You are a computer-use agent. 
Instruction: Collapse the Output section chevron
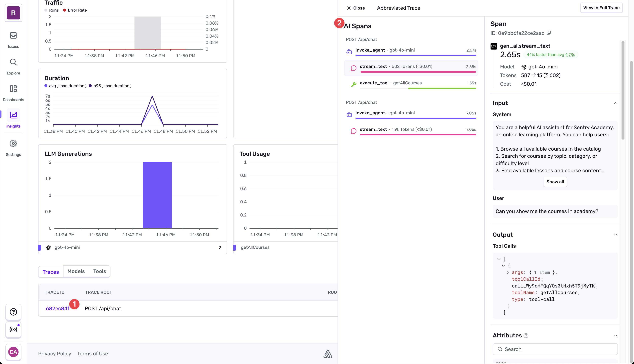pos(615,234)
